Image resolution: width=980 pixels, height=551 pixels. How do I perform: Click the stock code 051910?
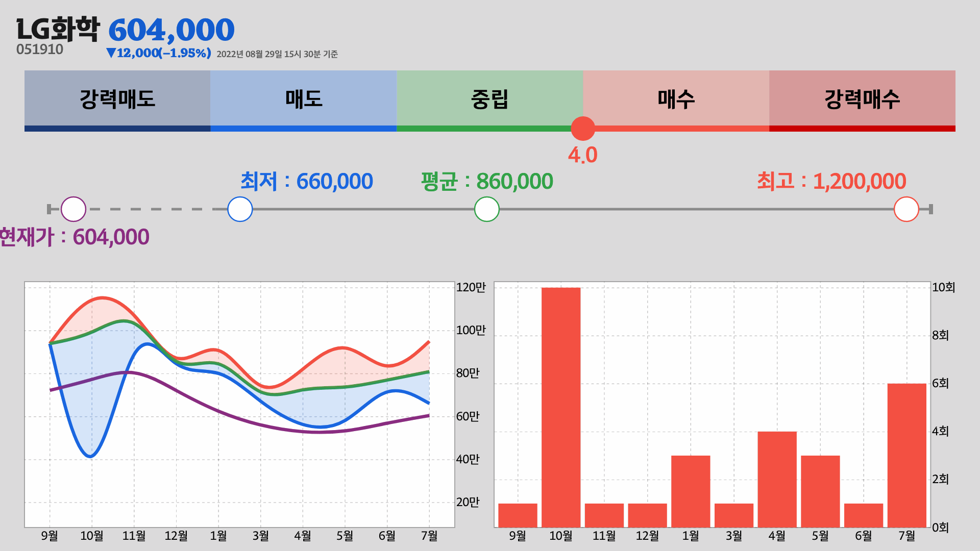pyautogui.click(x=40, y=49)
